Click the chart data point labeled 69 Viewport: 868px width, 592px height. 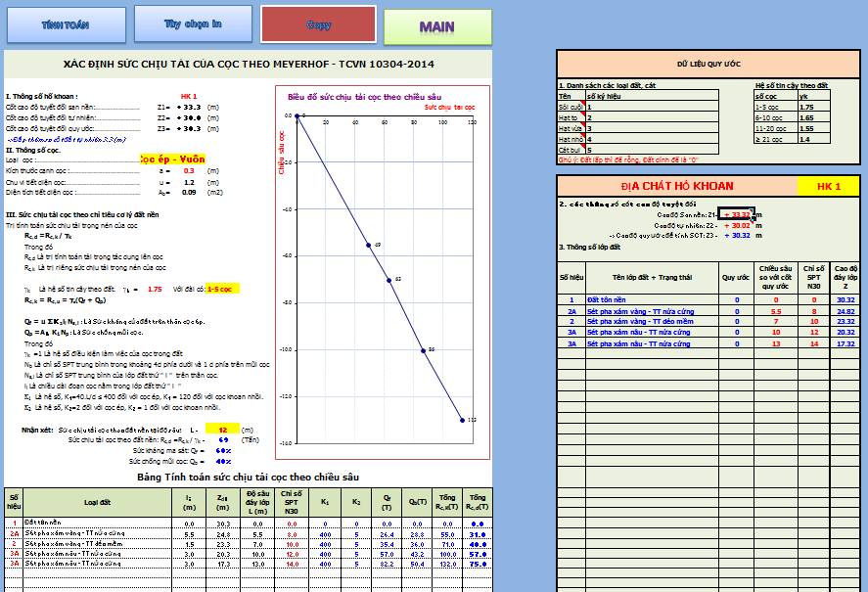pos(368,245)
